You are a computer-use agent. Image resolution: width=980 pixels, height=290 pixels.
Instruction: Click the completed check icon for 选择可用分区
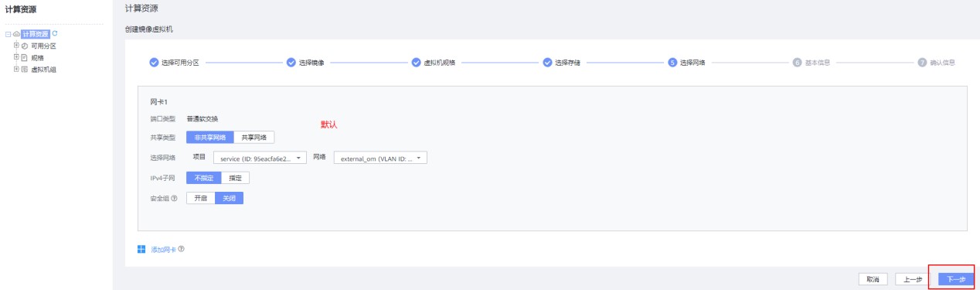tap(154, 63)
